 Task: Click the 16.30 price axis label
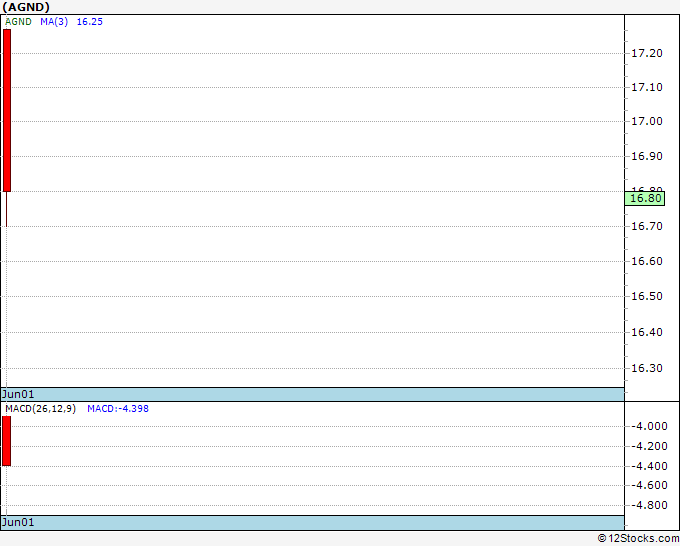647,368
